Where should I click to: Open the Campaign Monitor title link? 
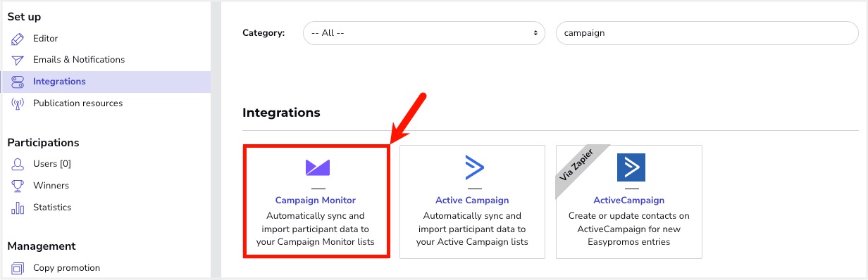[x=316, y=201]
